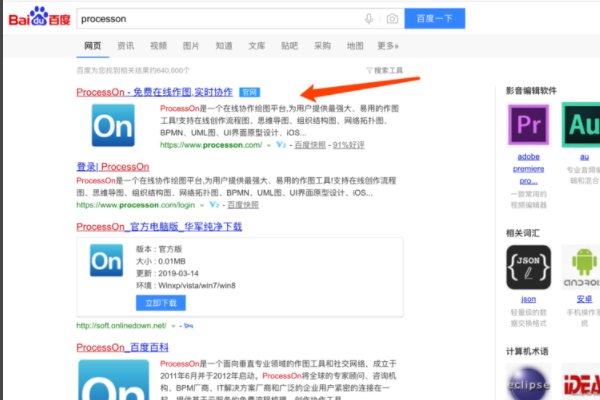Click the 百度一下 search button
The height and width of the screenshot is (400, 600).
(x=435, y=18)
